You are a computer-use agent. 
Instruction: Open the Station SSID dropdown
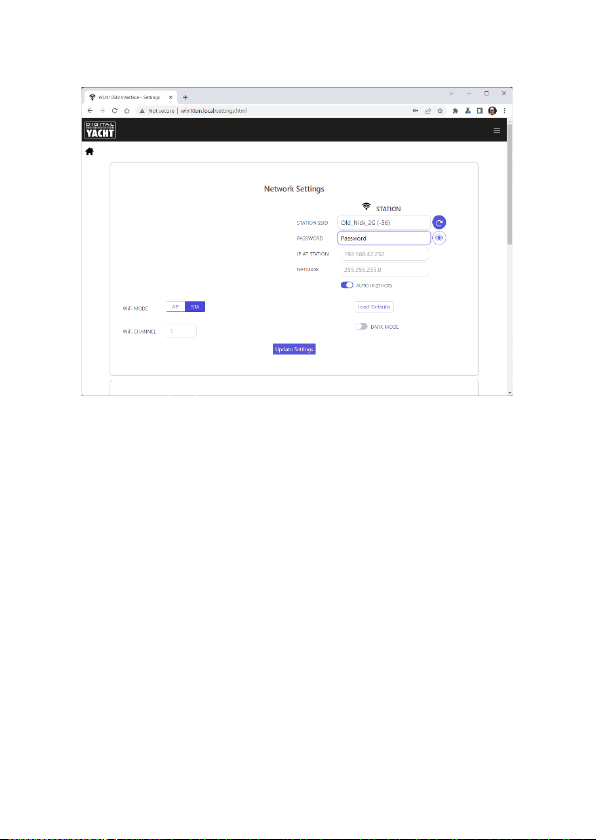[x=384, y=222]
